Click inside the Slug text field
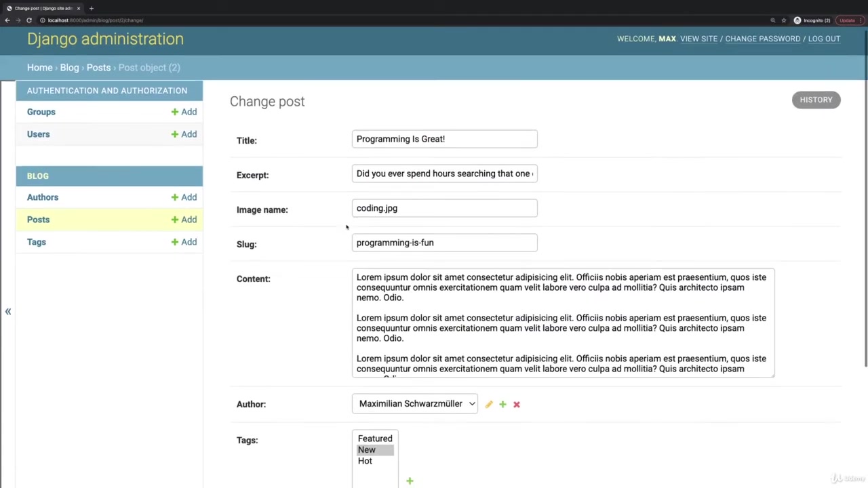Image resolution: width=868 pixels, height=488 pixels. (x=444, y=243)
